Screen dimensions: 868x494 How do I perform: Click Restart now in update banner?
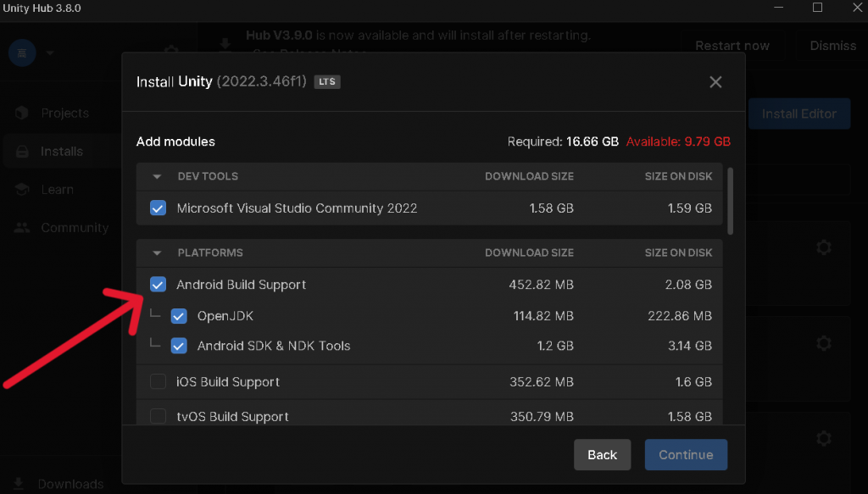[x=732, y=46]
